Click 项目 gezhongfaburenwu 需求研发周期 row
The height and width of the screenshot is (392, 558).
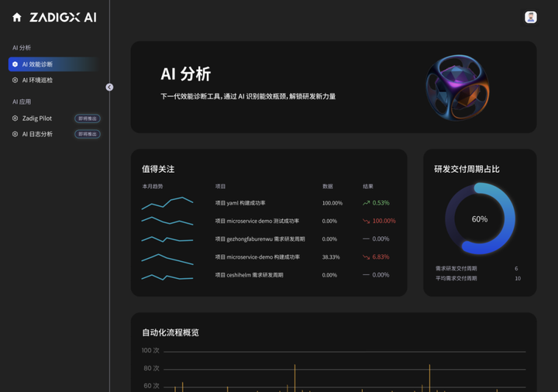coord(260,239)
